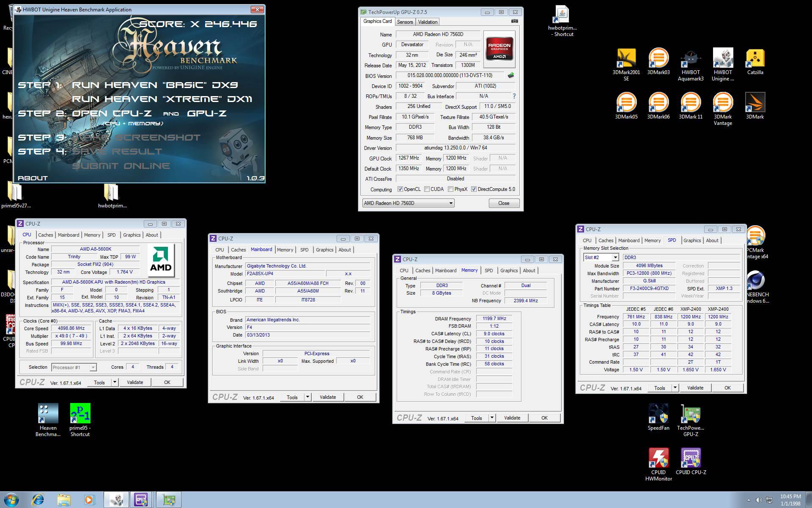
Task: Click the BIOS save chip icon in GPU-Z
Action: click(x=511, y=75)
